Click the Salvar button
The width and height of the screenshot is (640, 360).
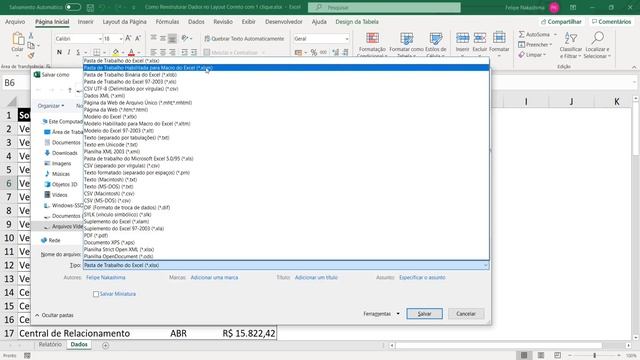coord(424,313)
